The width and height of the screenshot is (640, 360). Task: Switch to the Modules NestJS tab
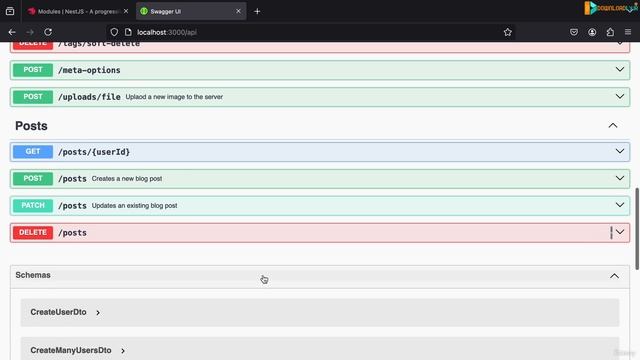[78, 11]
